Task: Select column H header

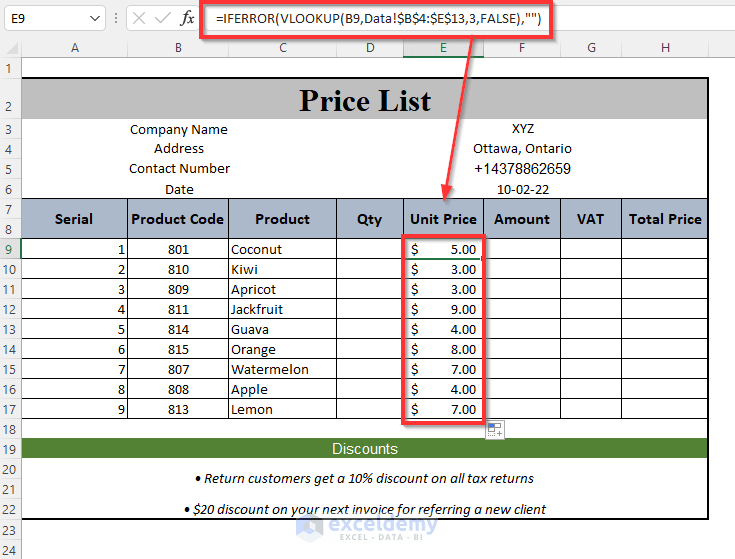Action: pos(665,48)
